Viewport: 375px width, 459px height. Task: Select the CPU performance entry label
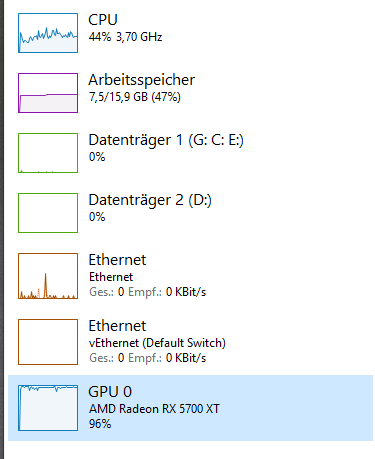(103, 20)
